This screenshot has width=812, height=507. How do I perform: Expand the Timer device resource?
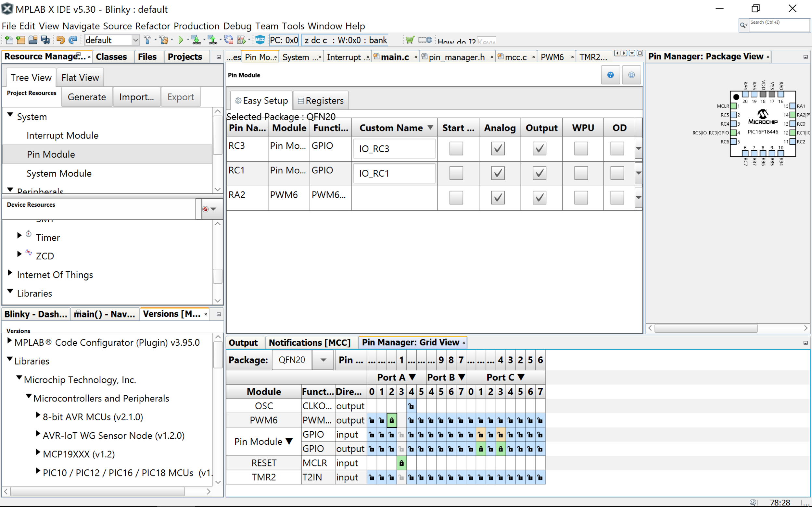[x=19, y=235]
